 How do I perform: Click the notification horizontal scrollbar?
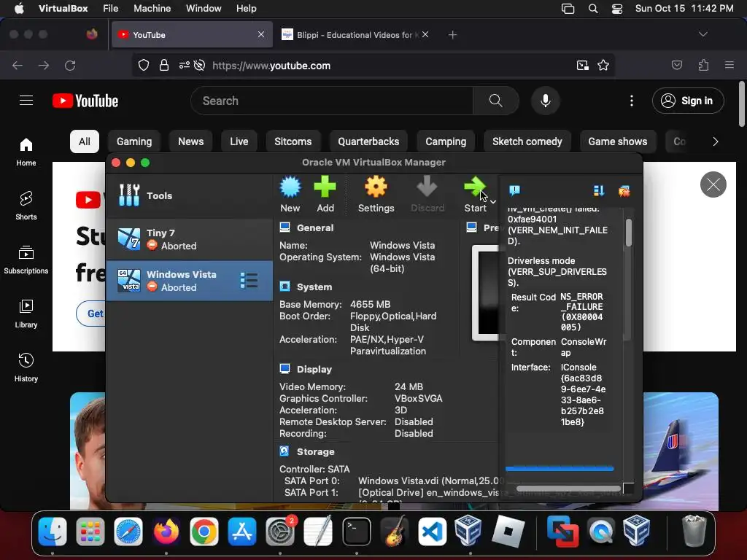(x=568, y=489)
